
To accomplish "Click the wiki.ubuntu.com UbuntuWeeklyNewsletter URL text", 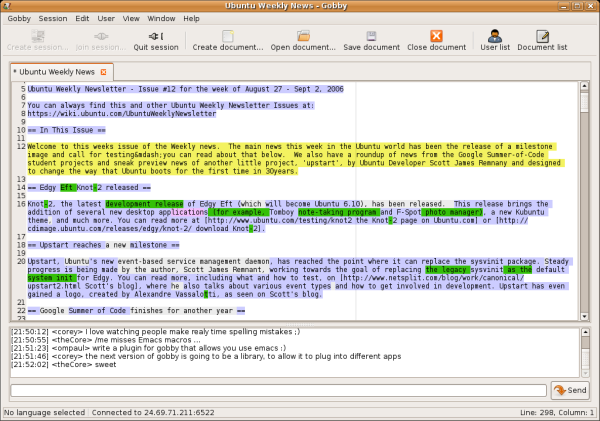I will tap(122, 114).
